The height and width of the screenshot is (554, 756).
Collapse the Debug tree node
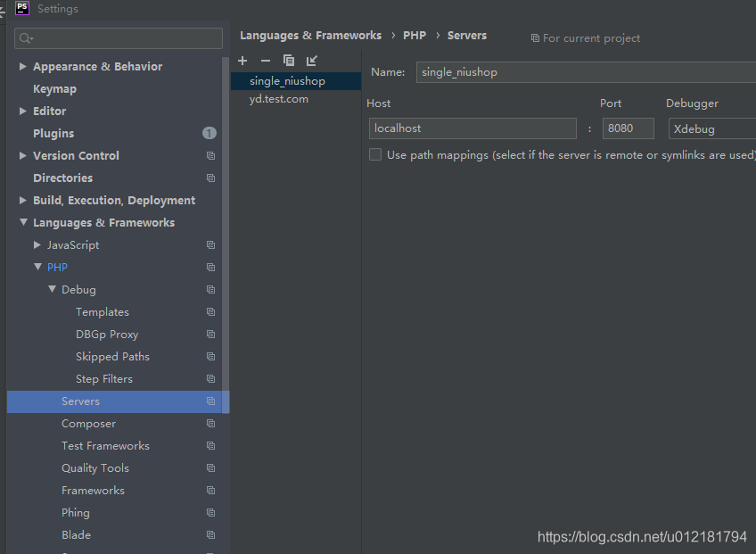[x=52, y=289]
